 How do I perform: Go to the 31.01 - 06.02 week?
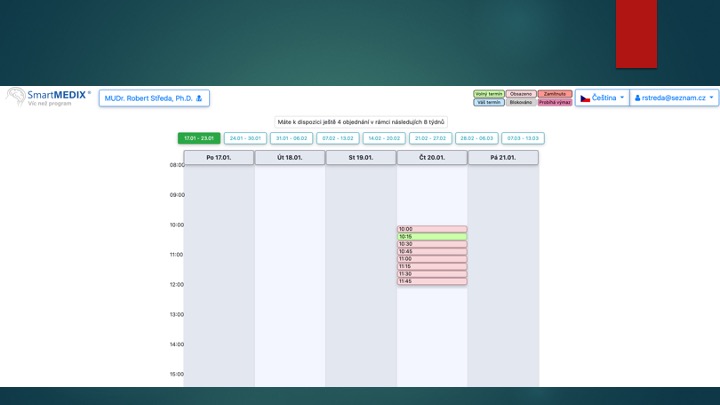click(292, 138)
